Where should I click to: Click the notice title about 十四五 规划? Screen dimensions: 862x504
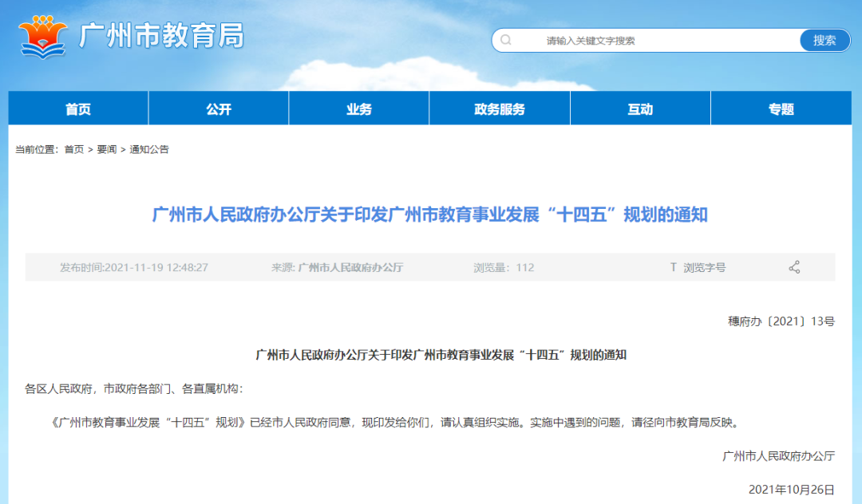click(431, 214)
